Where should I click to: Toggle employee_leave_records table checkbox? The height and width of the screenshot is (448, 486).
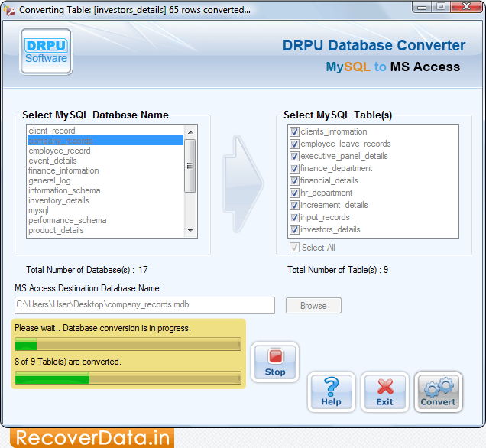[294, 144]
